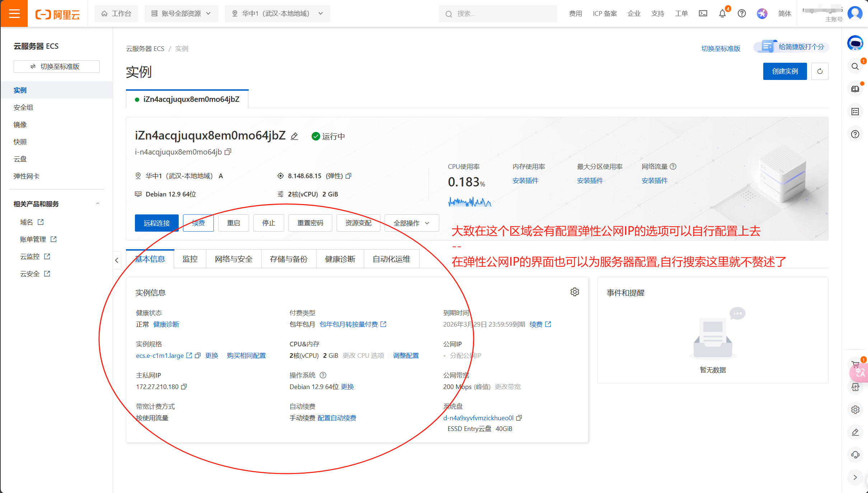Open 包年包月转按量付费 link
Viewport: 868px width, 493px height.
353,324
